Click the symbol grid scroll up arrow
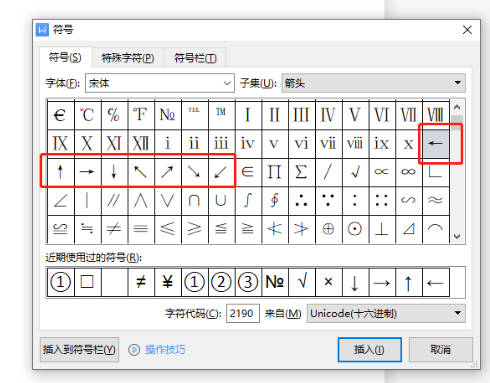Screen dimensions: 490x383 point(457,107)
